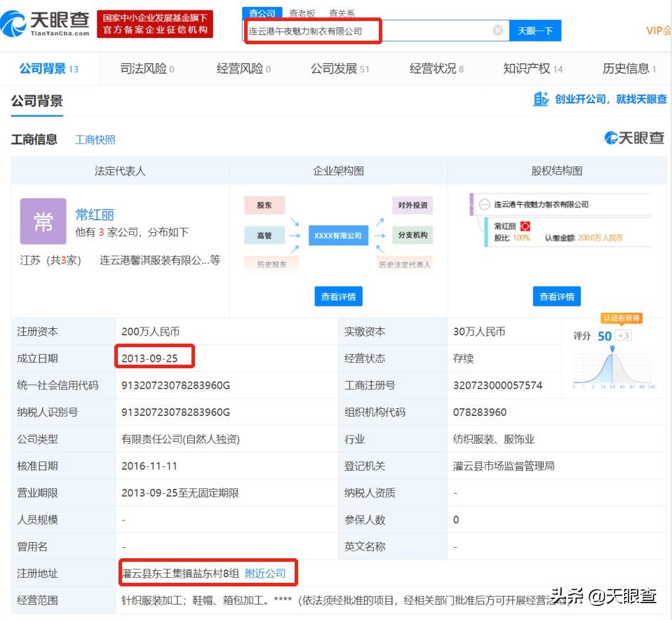Screen dimensions: 672x620
Task: Click the 天眼一下 search button
Action: (x=536, y=30)
